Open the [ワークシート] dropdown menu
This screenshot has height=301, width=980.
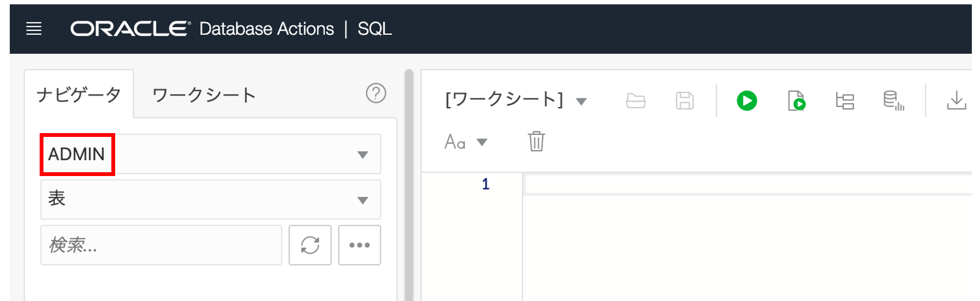tap(581, 102)
